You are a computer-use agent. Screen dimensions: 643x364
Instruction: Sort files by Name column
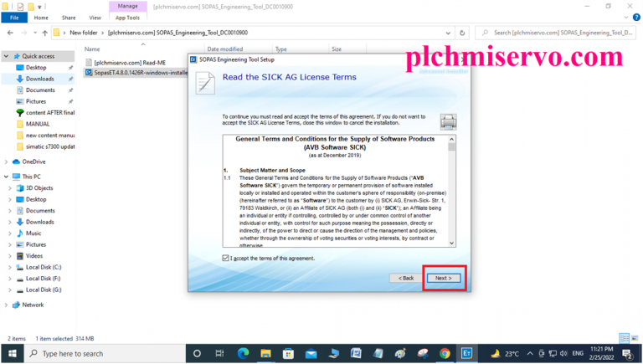[92, 49]
